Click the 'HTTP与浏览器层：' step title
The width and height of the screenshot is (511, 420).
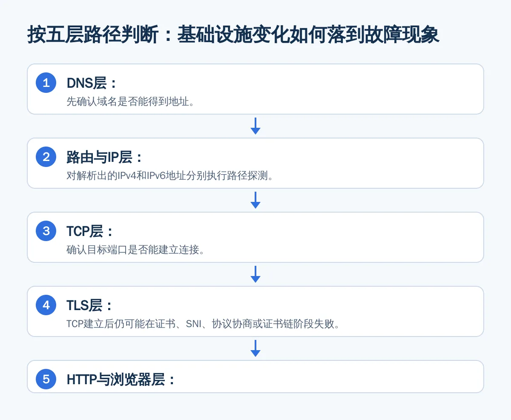click(x=121, y=380)
